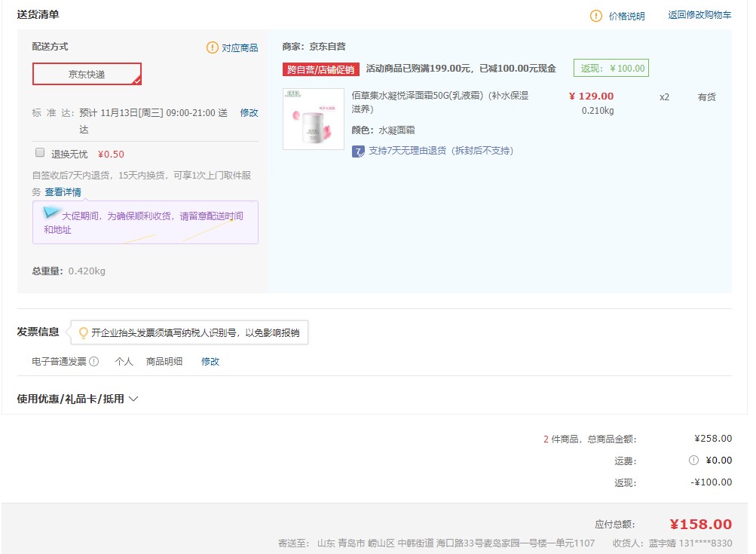Click the 7-day return icon
Screen dimensions: 756x554
click(358, 152)
